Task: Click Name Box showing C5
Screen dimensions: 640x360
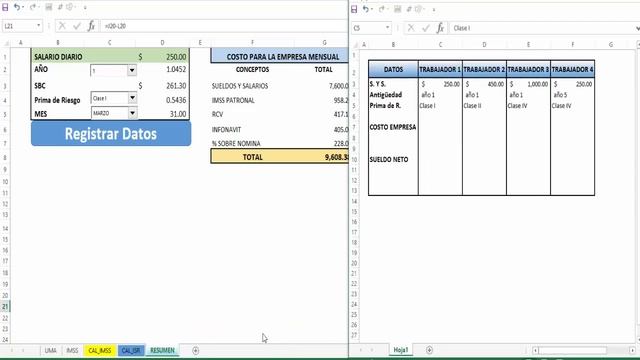Action: [368, 28]
